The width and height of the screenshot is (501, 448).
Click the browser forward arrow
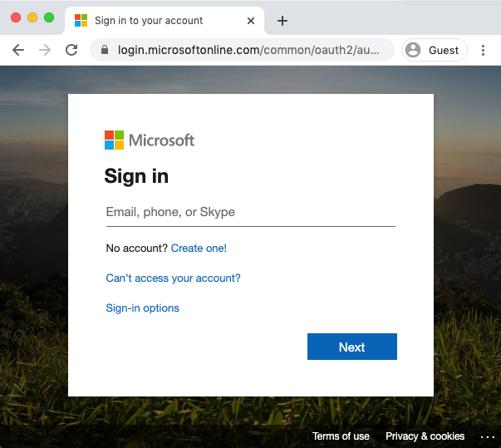tap(45, 50)
